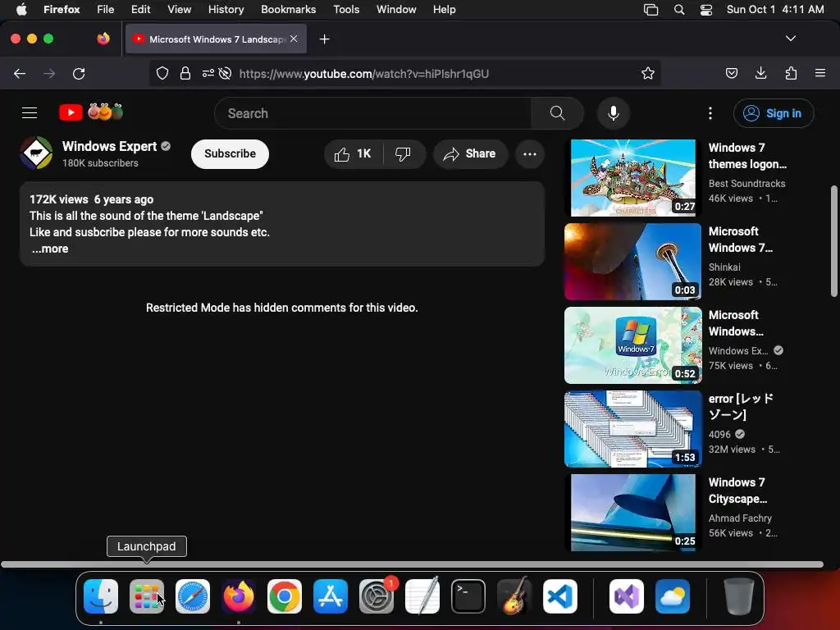Expand the list all tabs chevron

click(790, 39)
